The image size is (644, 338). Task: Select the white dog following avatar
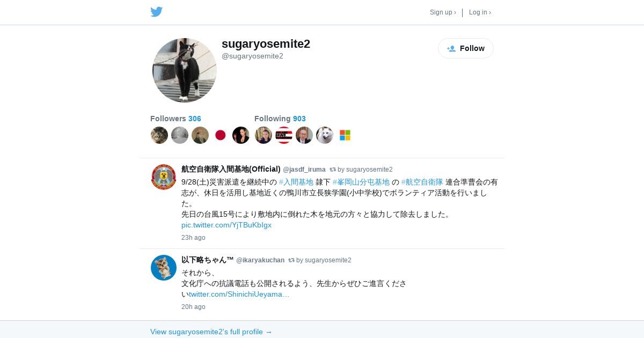pos(325,135)
